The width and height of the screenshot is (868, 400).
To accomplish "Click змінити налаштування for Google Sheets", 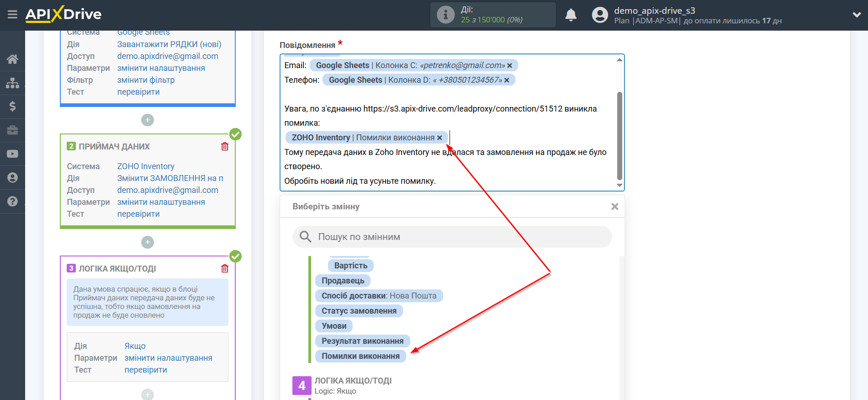I will tap(161, 68).
